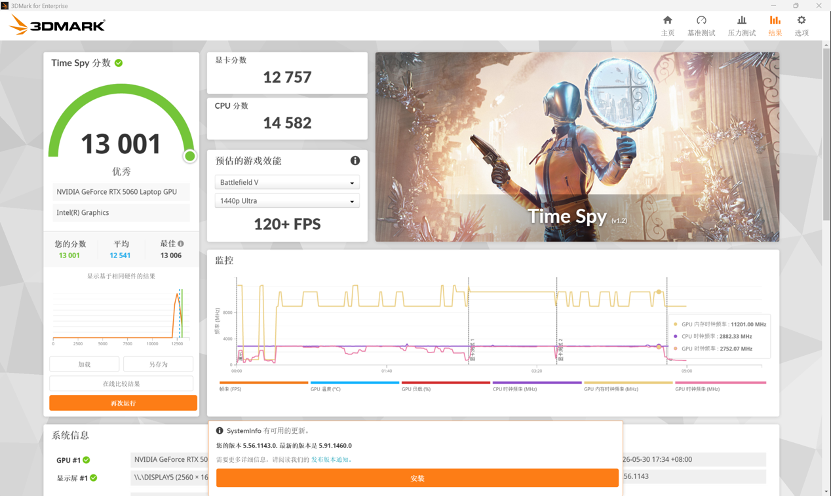Click the vertical scrollbar on the right
The width and height of the screenshot is (832, 496).
[827, 133]
